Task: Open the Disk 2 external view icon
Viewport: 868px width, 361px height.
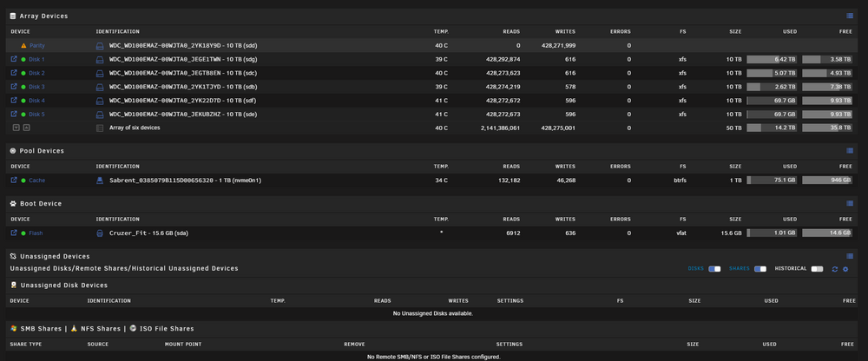Action: tap(14, 73)
